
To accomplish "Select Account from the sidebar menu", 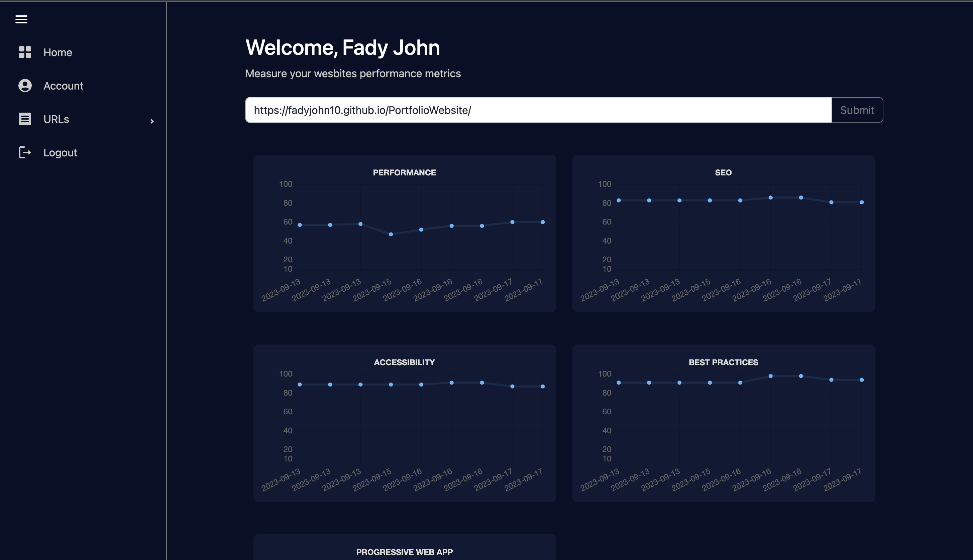I will [63, 86].
